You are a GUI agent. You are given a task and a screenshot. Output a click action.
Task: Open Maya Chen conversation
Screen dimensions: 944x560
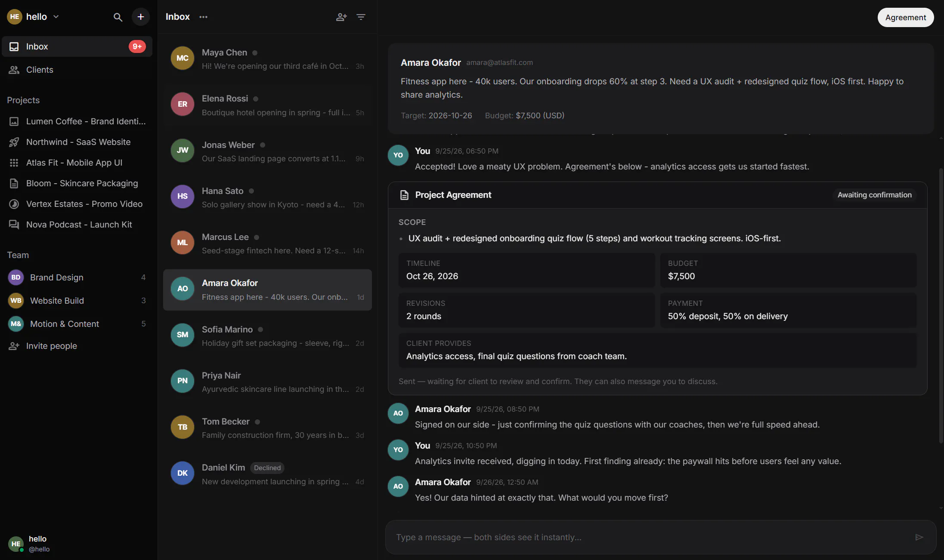tap(267, 59)
